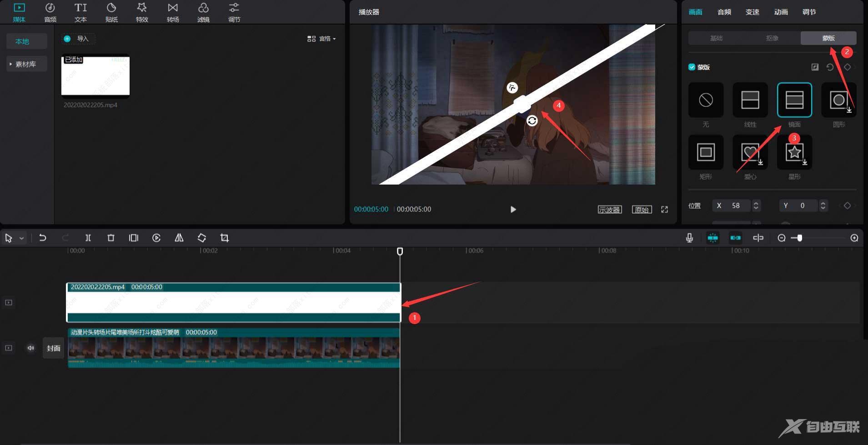Select the 本地 (Local) media source
Screen dimensions: 868x445
(26, 41)
